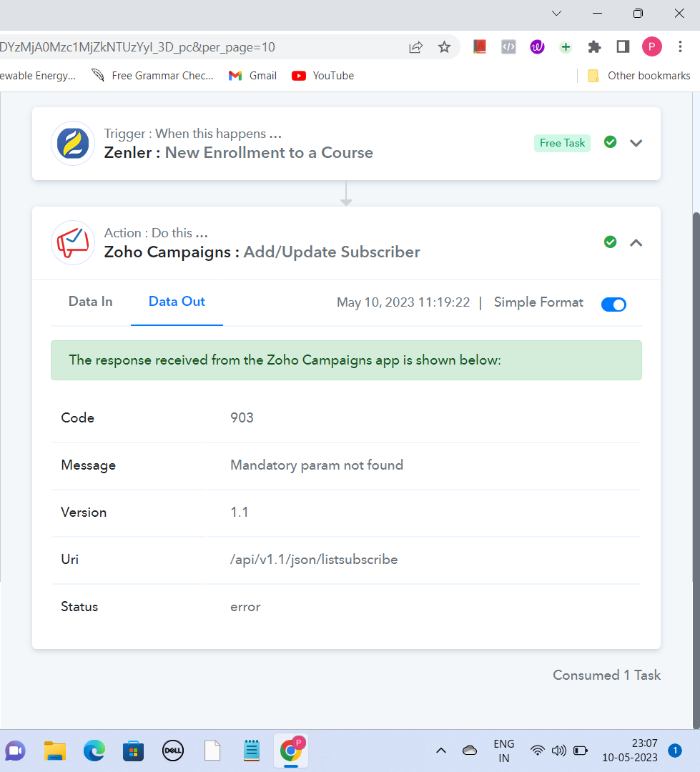700x772 pixels.
Task: Toggle the browser side panel icon
Action: coord(623,46)
